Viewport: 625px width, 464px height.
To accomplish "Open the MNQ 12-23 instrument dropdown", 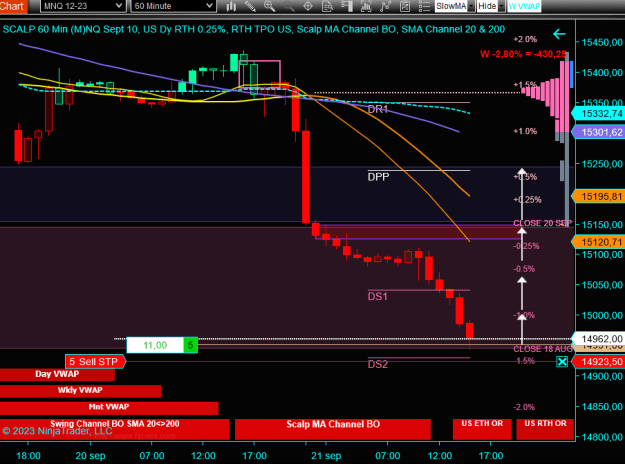I will coord(83,6).
